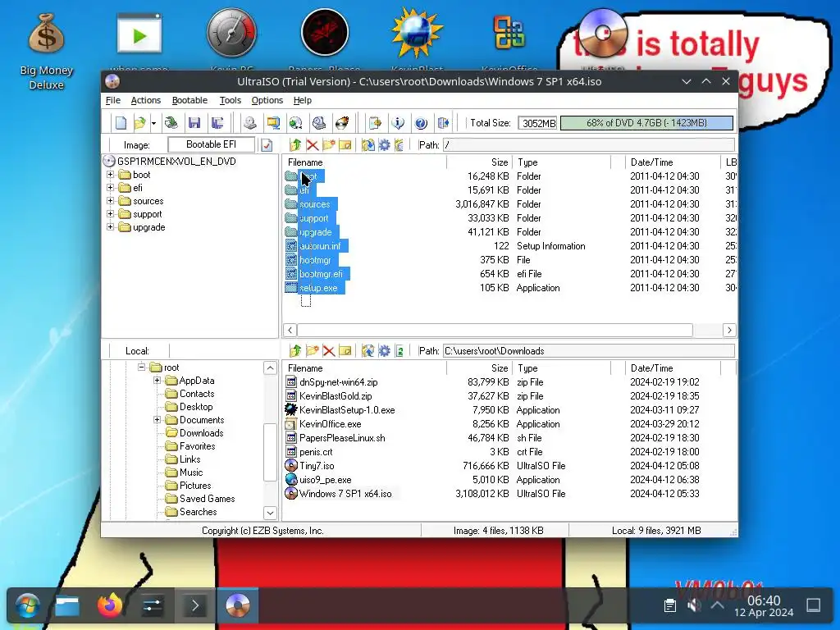Image resolution: width=840 pixels, height=630 pixels.
Task: Expand the sources folder in image tree
Action: point(111,201)
